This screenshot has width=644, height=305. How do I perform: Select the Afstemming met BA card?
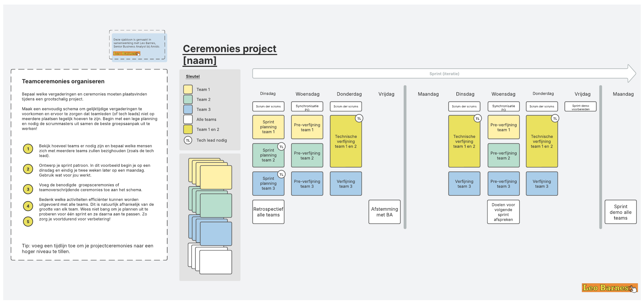point(384,212)
